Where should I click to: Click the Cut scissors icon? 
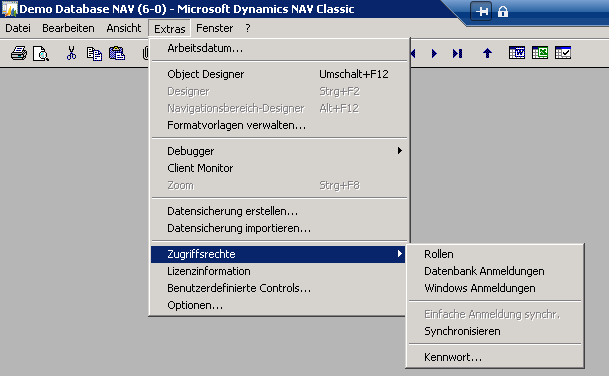(71, 53)
